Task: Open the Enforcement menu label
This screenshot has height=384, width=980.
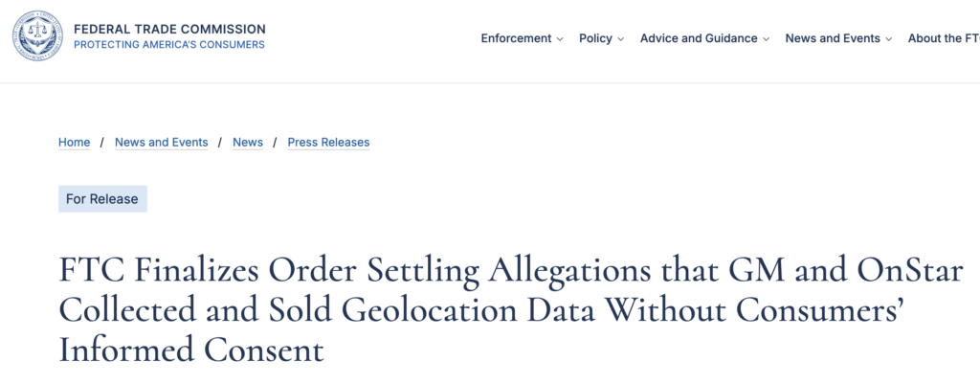Action: point(516,38)
